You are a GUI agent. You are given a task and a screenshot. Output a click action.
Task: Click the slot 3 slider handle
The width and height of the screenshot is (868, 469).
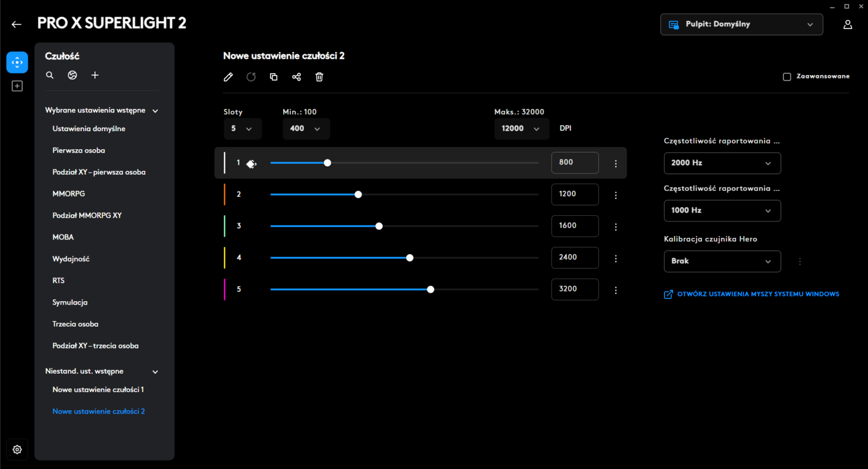(379, 226)
